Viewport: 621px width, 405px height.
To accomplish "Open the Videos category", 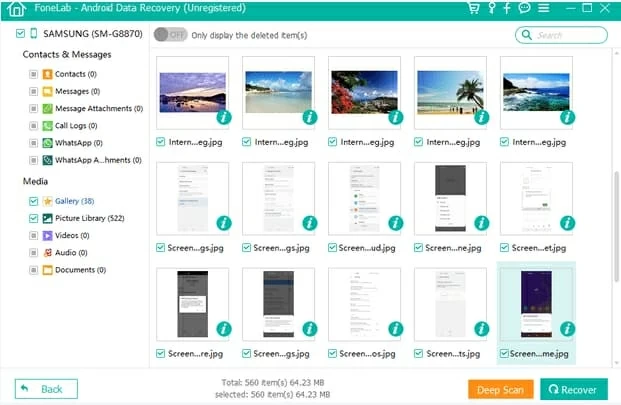I will coord(73,235).
